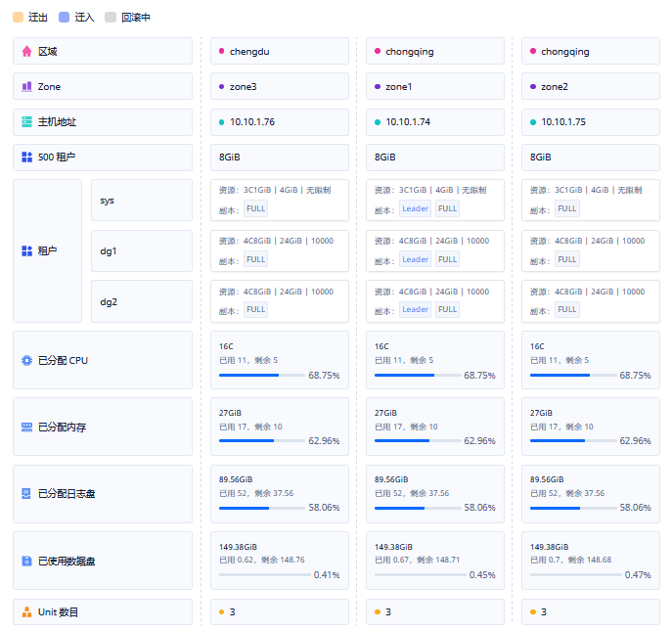Select the sys tenant cell
The width and height of the screenshot is (672, 631).
(x=141, y=200)
